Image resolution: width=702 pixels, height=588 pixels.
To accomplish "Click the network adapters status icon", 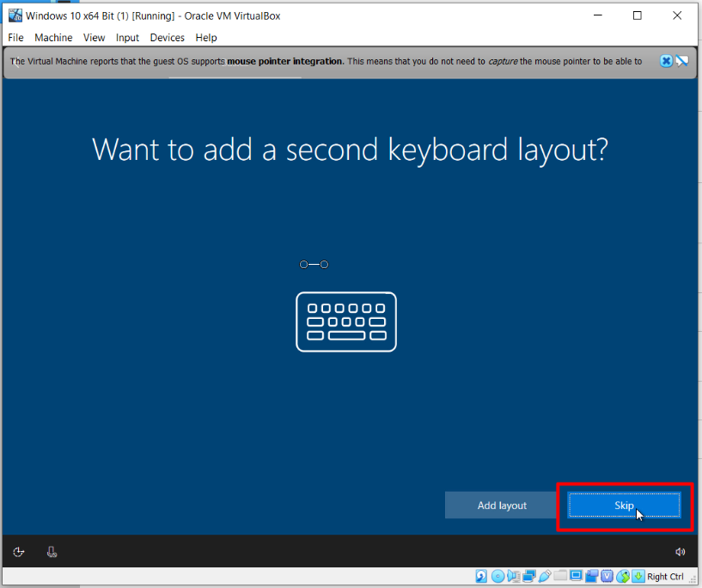I will [528, 576].
